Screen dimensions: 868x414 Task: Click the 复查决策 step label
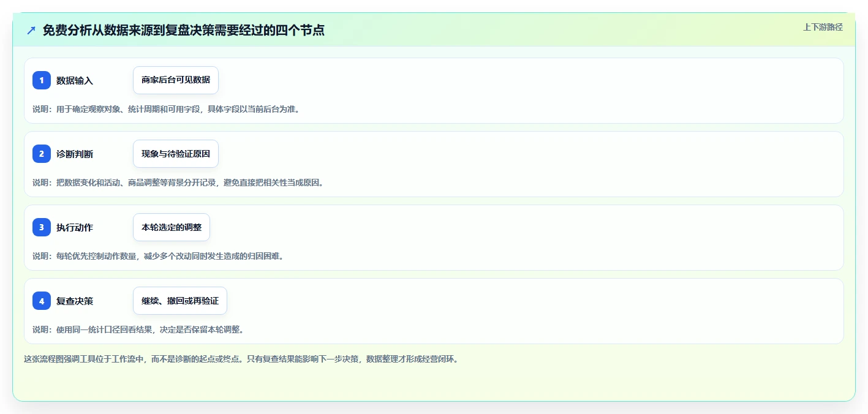click(75, 301)
